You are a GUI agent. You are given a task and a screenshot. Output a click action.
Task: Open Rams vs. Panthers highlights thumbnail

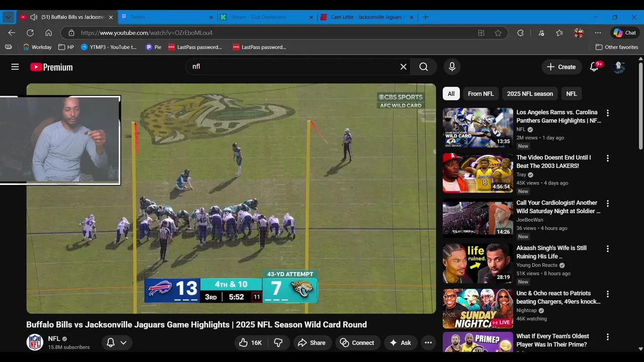pos(478,128)
